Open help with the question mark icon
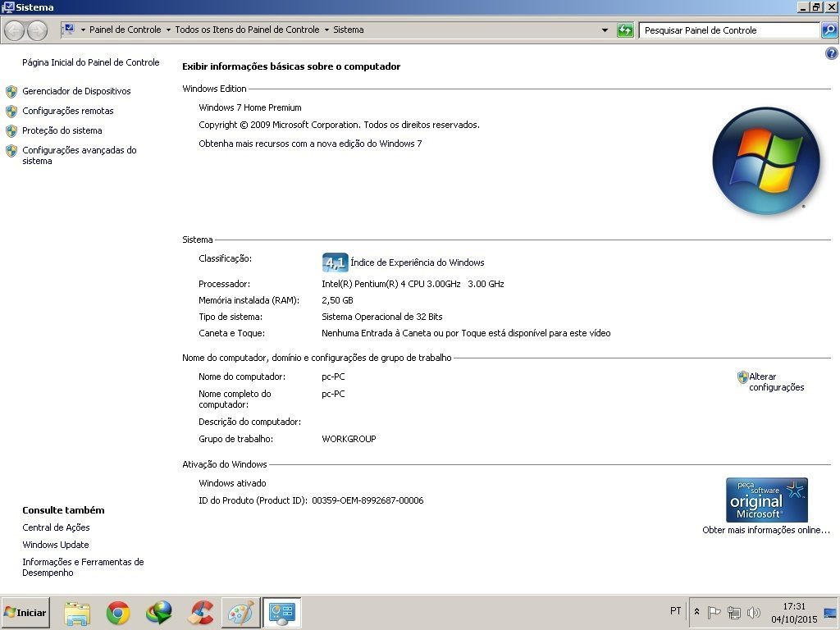Screen dimensions: 840x630 (x=832, y=53)
